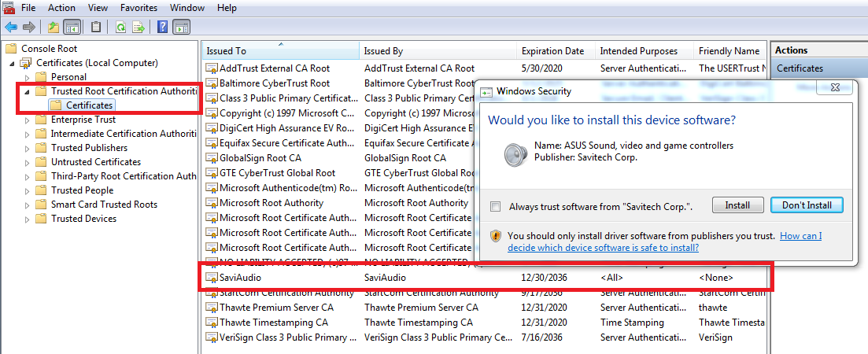This screenshot has width=868, height=354.
Task: Open the Window menu
Action: pyautogui.click(x=187, y=8)
